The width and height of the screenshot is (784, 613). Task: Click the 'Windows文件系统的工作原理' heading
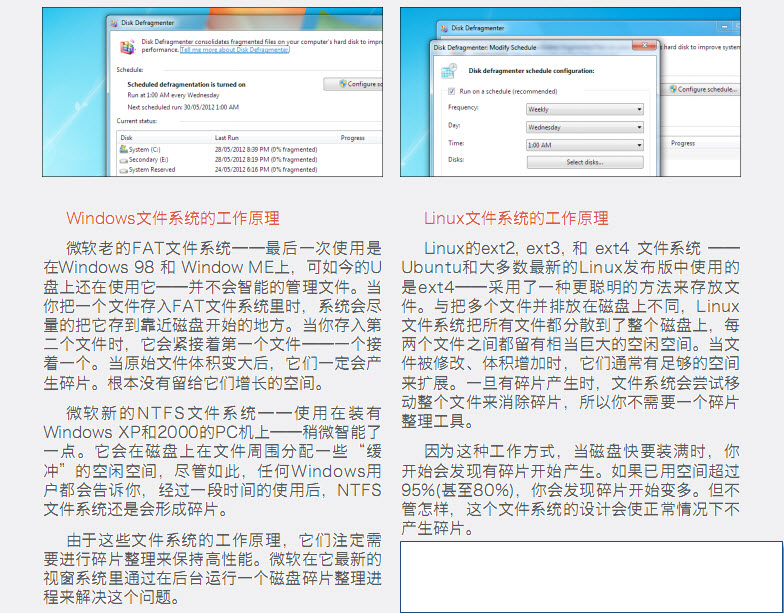point(172,218)
